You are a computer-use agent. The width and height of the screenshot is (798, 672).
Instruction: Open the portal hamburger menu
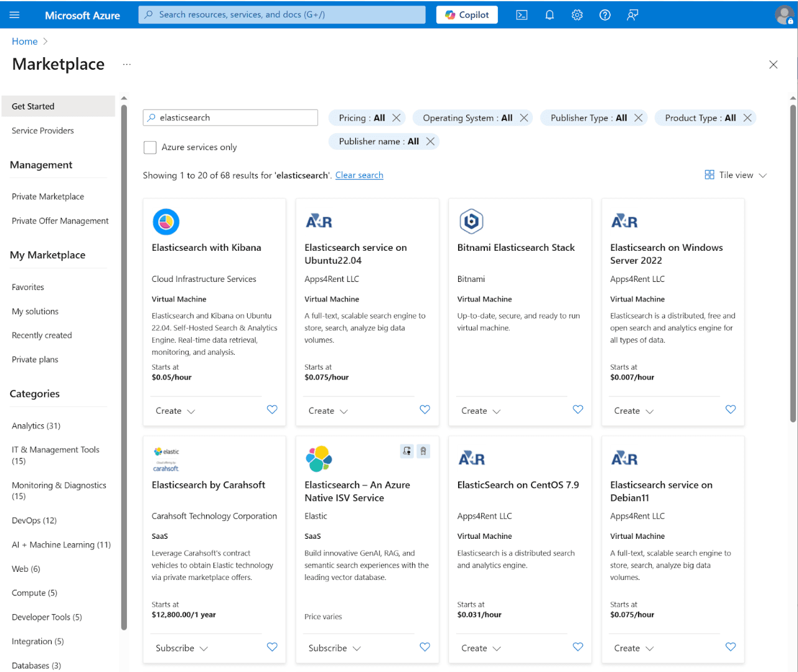15,14
